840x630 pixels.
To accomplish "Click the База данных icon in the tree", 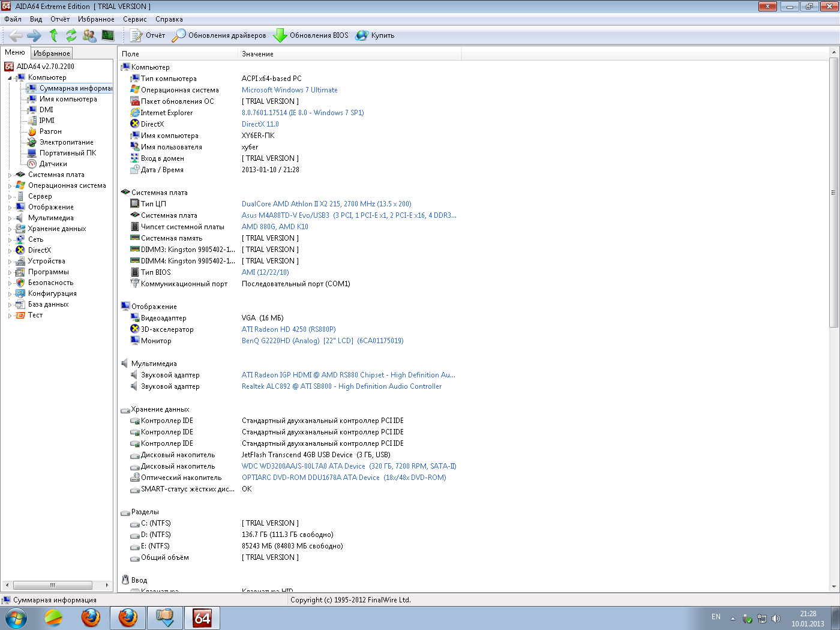I will [20, 304].
